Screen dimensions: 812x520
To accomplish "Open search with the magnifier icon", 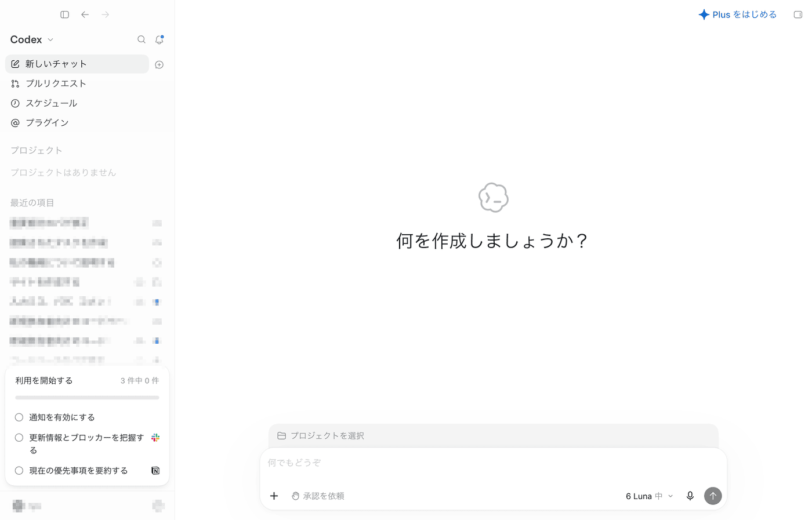I will [142, 39].
